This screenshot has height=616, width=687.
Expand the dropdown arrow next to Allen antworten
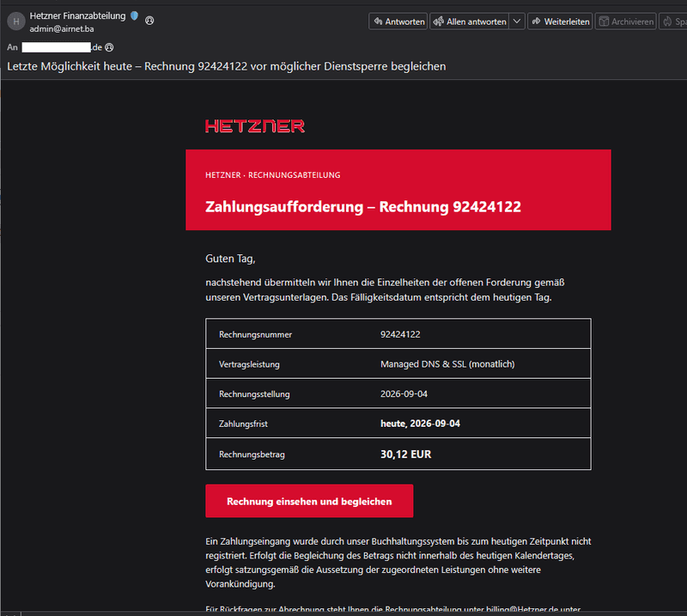(x=517, y=21)
